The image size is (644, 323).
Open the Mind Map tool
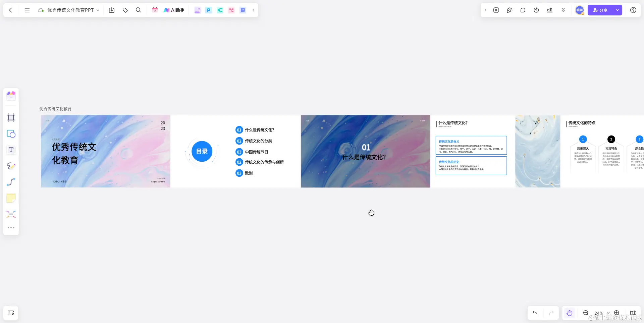(11, 214)
